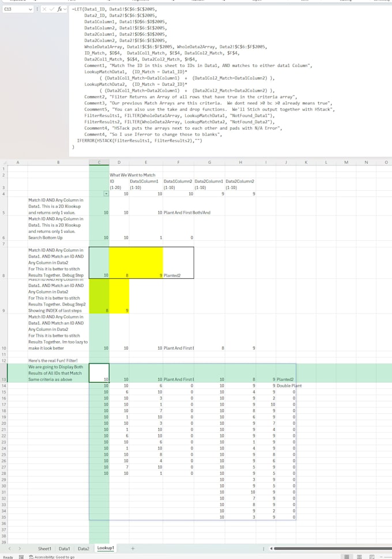Click yellow cell D9 containing 9

coord(119,296)
